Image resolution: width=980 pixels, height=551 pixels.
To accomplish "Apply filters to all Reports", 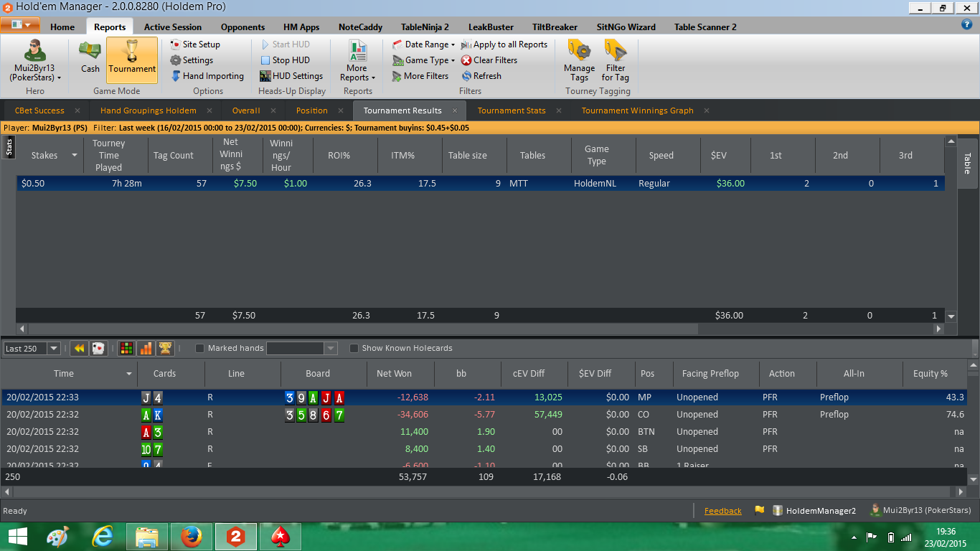I will [x=504, y=44].
